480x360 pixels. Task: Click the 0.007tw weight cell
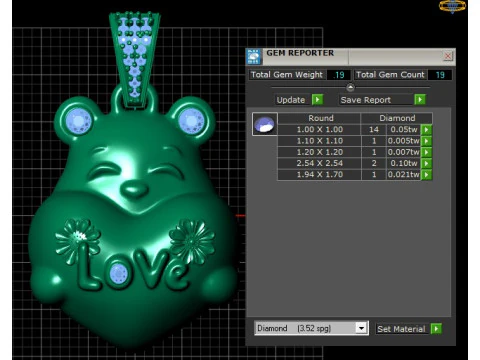(x=404, y=152)
